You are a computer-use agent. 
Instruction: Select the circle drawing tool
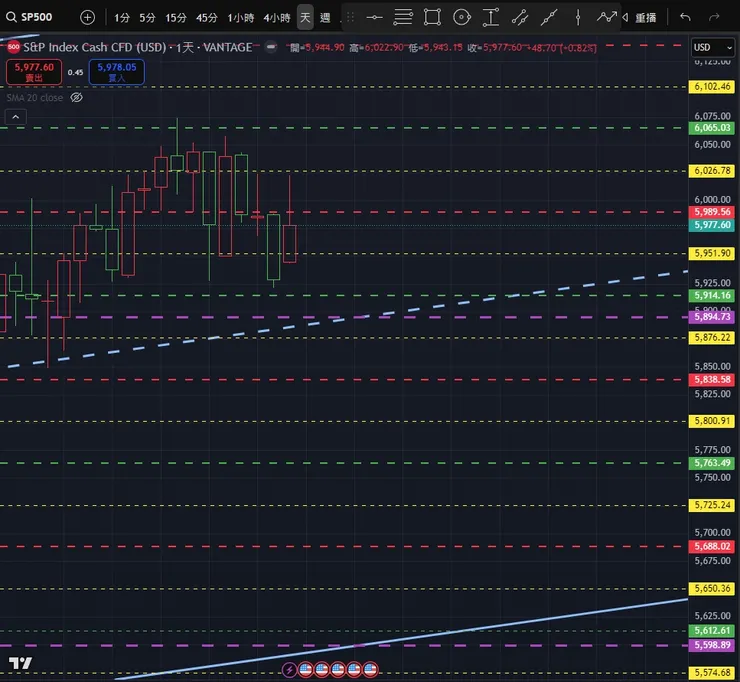click(462, 17)
